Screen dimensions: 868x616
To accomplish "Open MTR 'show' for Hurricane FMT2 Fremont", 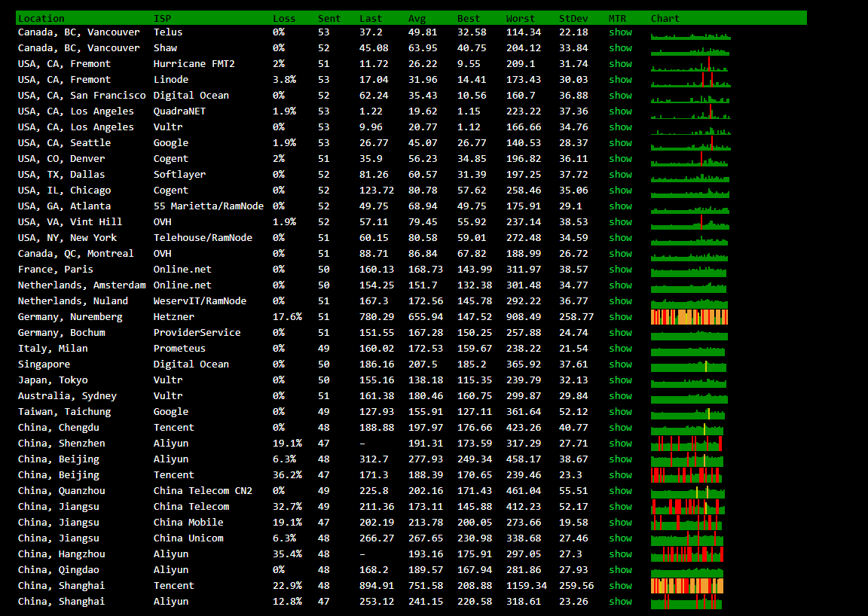I will click(620, 64).
